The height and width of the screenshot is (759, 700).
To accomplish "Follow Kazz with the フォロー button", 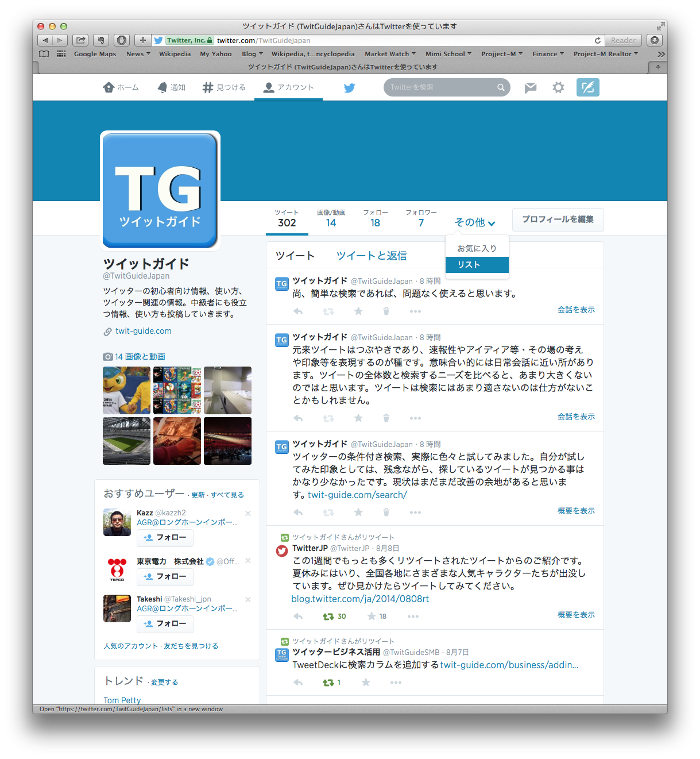I will point(165,538).
